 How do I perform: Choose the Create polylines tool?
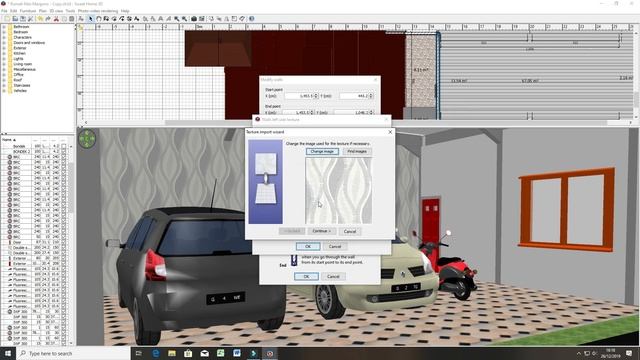click(122, 19)
